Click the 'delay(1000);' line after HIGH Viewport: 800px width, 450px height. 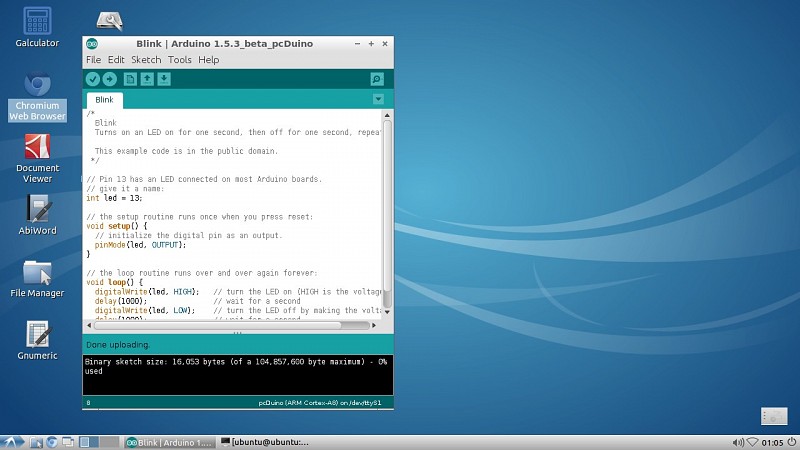pos(120,301)
